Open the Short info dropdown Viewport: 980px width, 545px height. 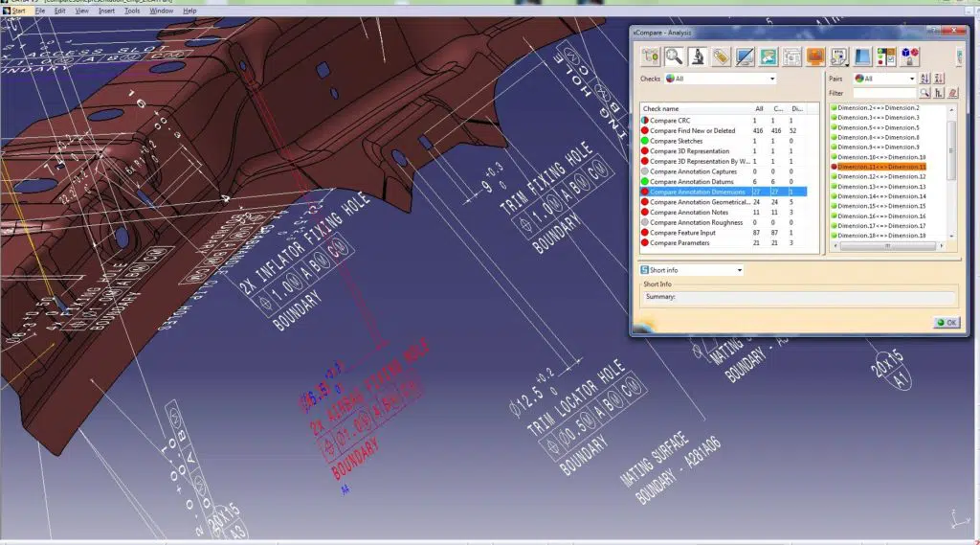[691, 270]
